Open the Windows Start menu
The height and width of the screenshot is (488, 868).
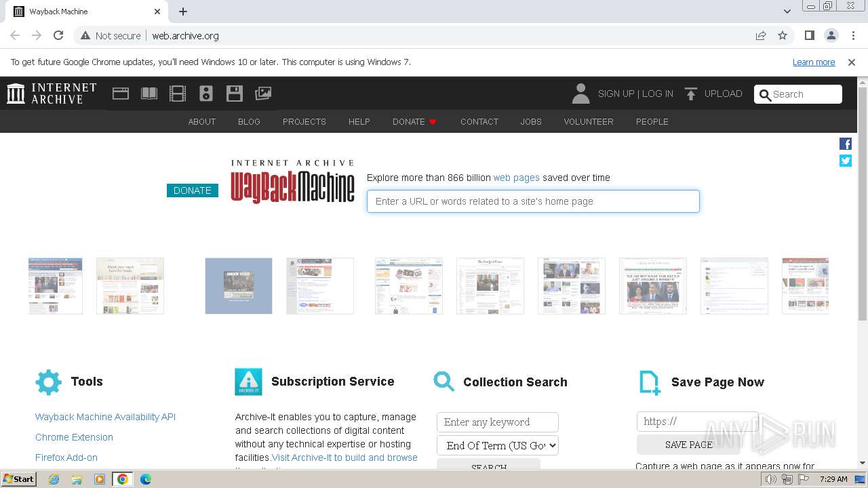[x=18, y=479]
